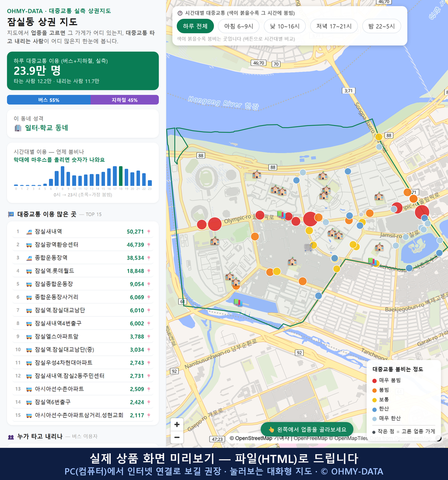Switch to the 낮 10~16시 time filter

[x=285, y=26]
